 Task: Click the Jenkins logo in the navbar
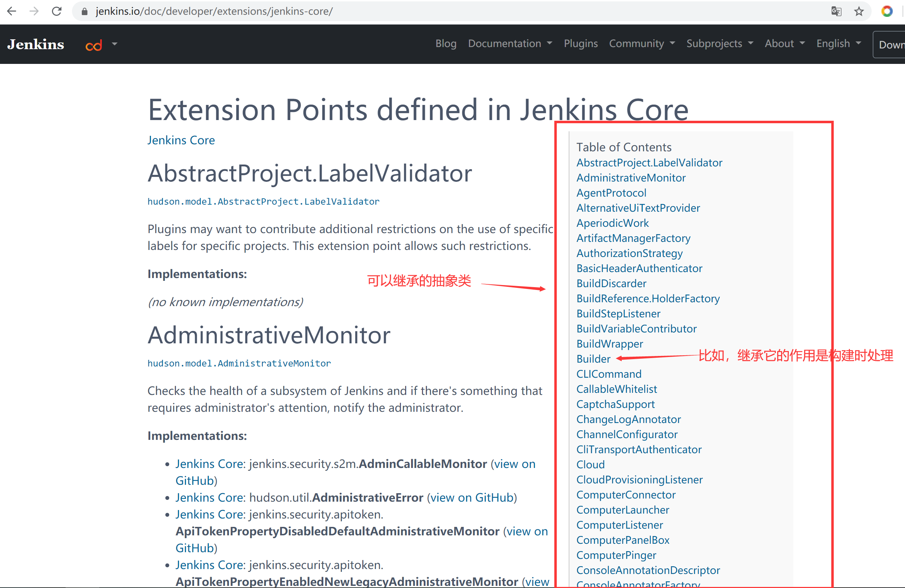(x=35, y=44)
